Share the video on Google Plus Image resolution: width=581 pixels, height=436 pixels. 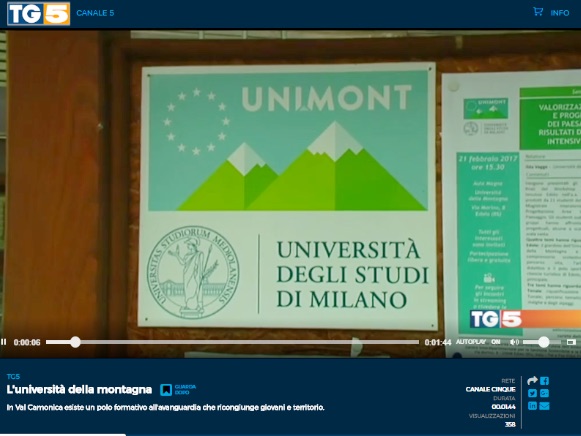[x=544, y=393]
